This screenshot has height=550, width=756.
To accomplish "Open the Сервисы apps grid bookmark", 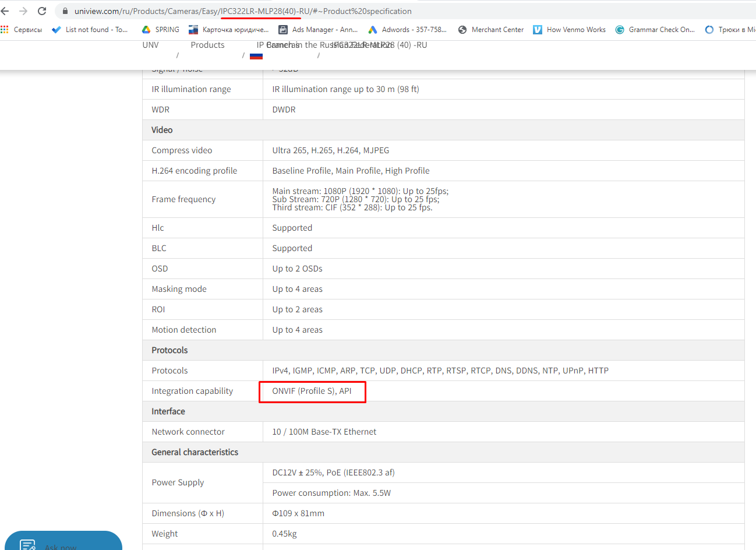I will 22,30.
